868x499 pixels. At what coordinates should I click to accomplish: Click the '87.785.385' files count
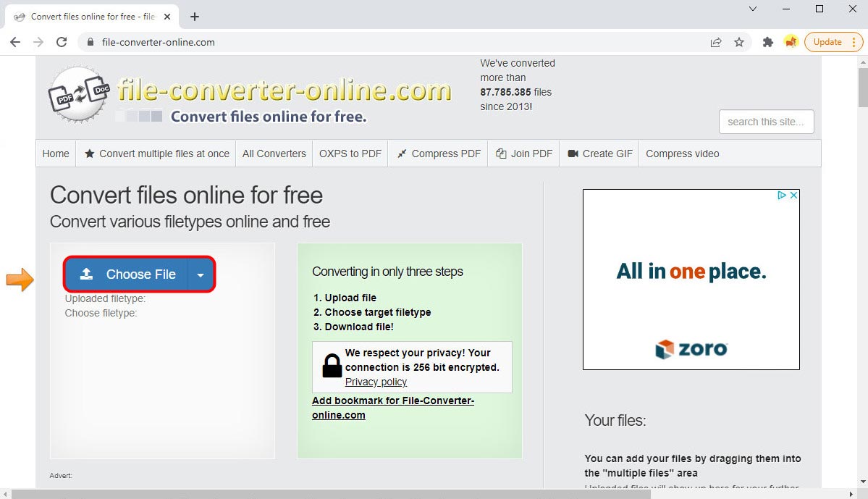(x=505, y=92)
